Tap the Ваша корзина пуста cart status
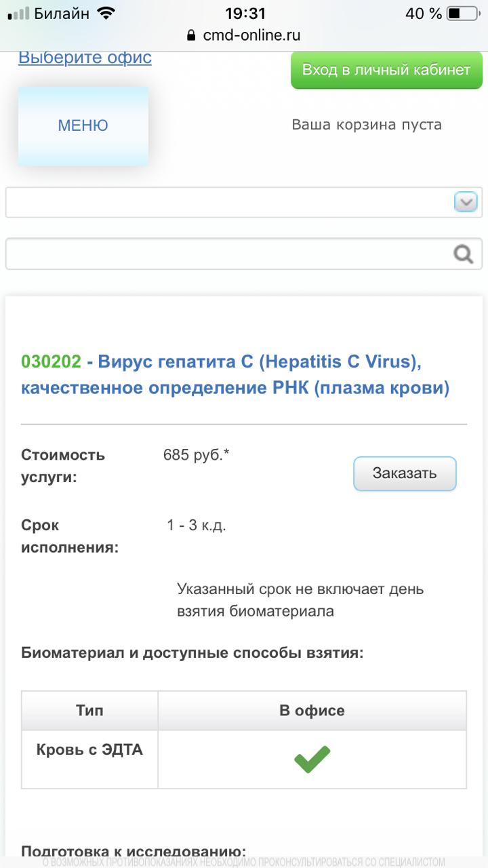 point(367,125)
